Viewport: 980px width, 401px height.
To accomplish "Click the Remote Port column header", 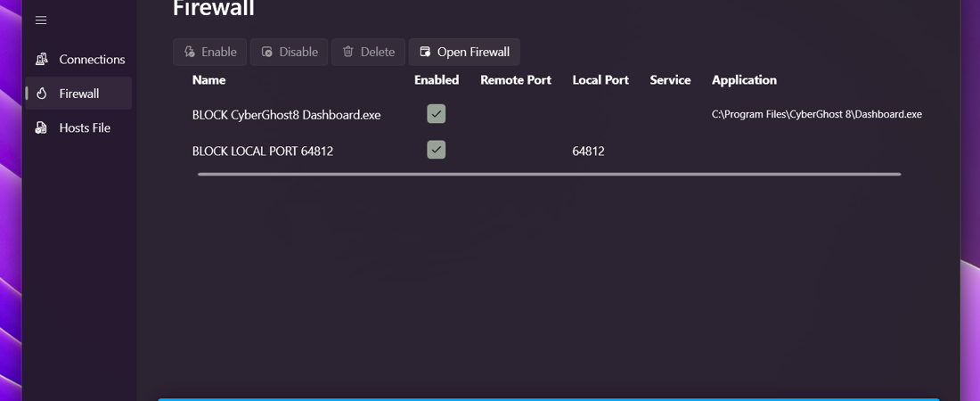I will click(x=515, y=80).
